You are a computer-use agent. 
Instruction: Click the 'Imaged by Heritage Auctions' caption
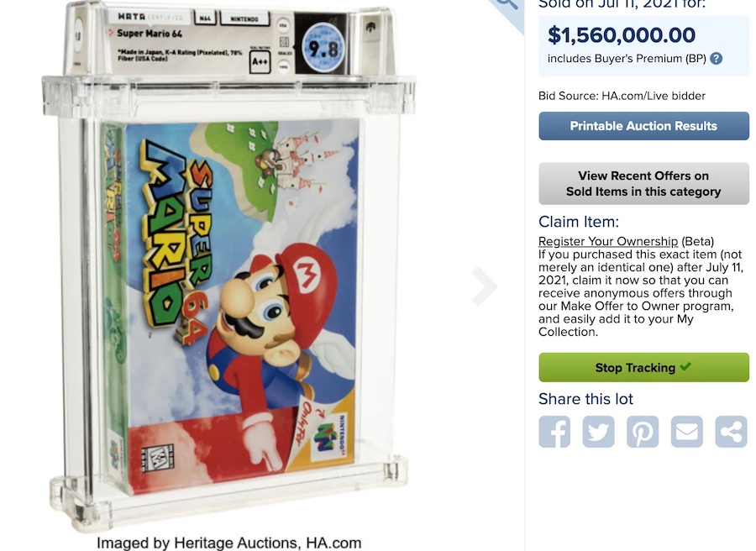point(228,543)
